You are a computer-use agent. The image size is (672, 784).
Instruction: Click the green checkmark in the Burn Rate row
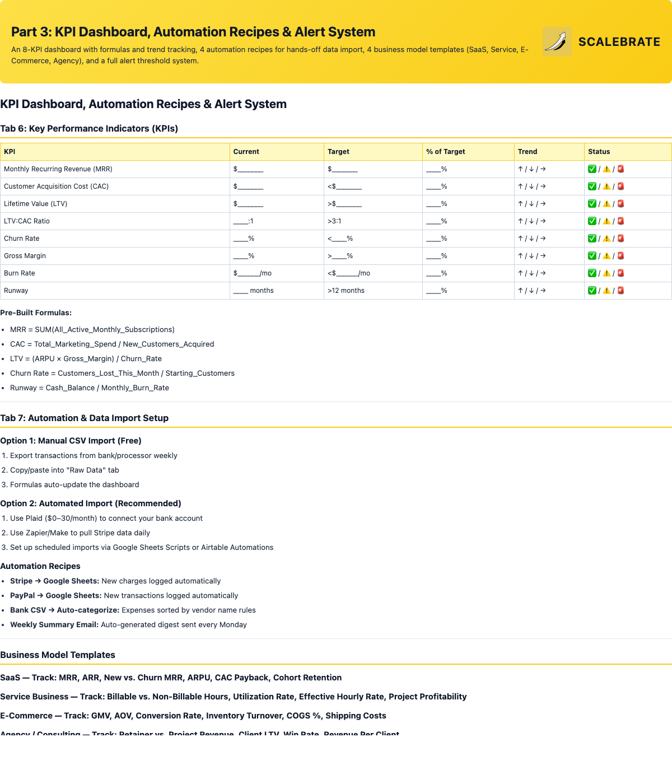tap(592, 273)
